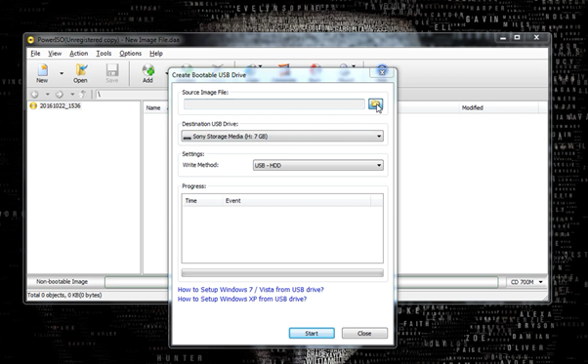Click the Name column header in PowerISO
Screen dimensions: 588x364
click(155, 108)
